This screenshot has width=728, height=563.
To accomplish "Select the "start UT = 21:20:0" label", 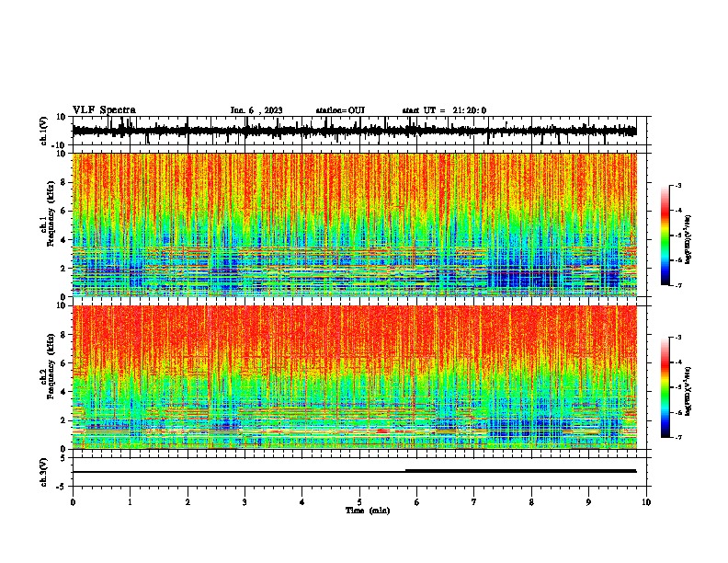I will (x=444, y=110).
